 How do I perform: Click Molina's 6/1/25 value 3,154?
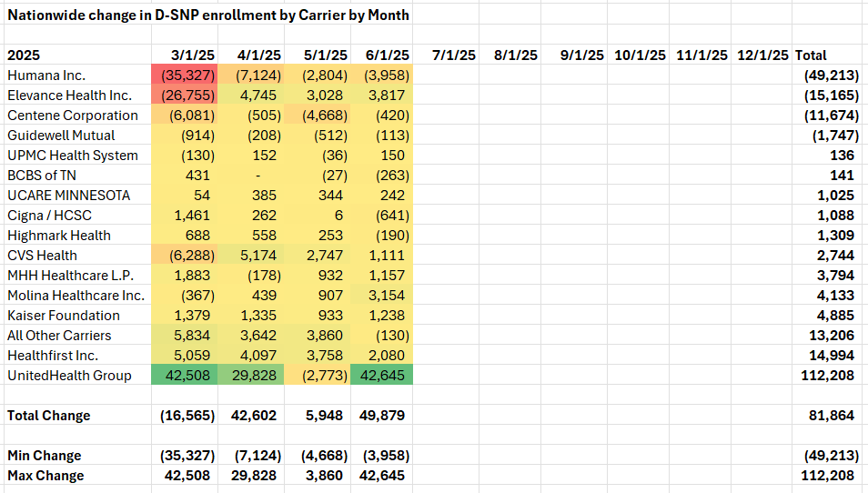[x=381, y=295]
